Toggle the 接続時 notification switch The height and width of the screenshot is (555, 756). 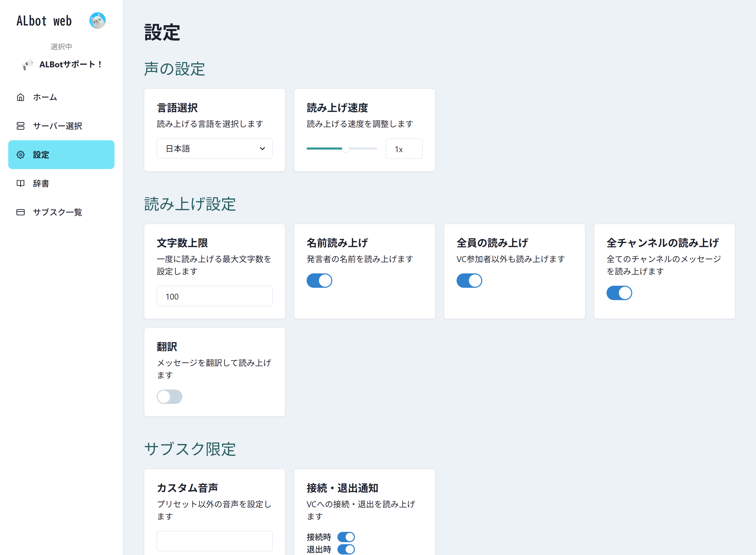coord(346,536)
